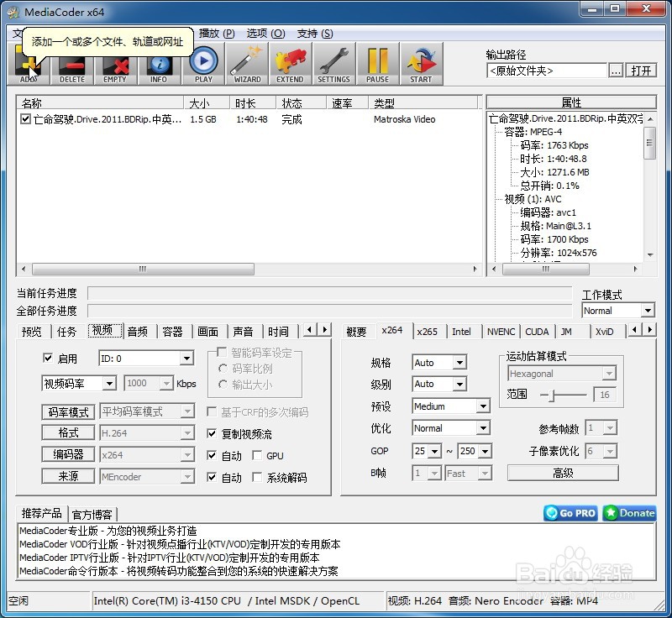Launch the WIZARD toolbar icon
672x618 pixels.
point(247,65)
